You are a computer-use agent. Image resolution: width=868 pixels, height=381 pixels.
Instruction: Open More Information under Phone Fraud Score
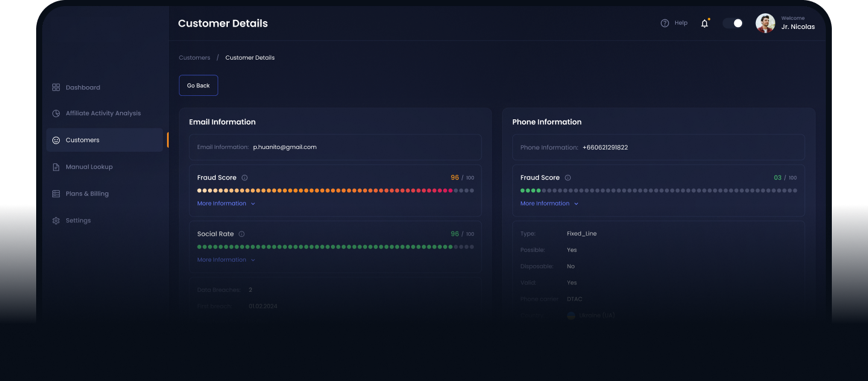point(545,203)
